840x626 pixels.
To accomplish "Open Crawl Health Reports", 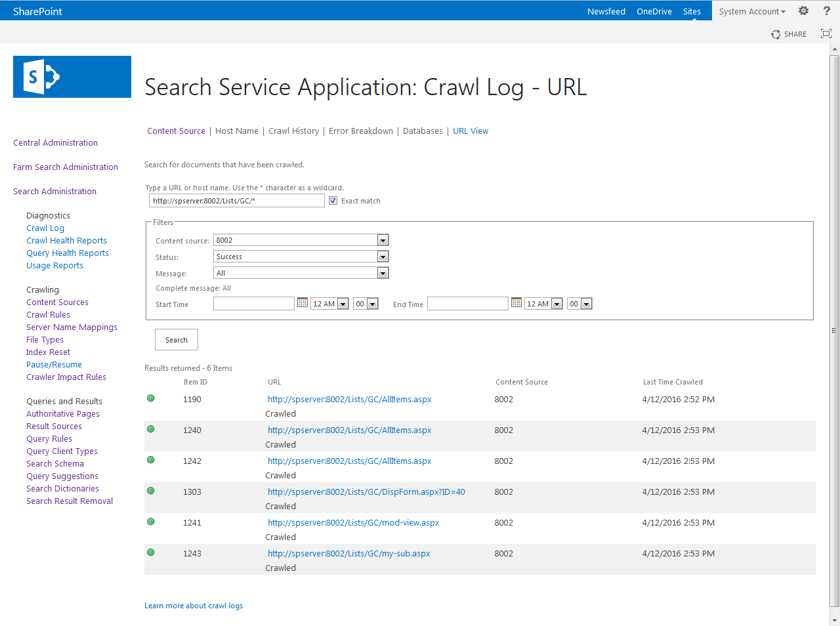I will (x=66, y=241).
